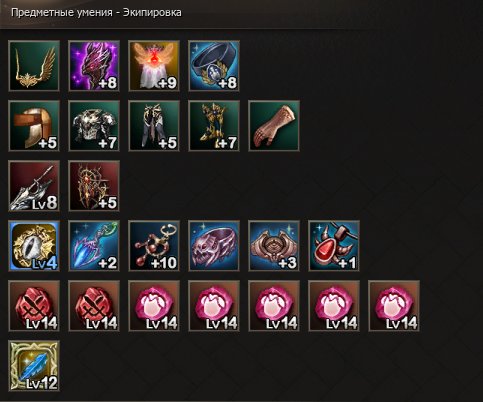
Task: Click the red bead earring +10
Action: click(154, 246)
